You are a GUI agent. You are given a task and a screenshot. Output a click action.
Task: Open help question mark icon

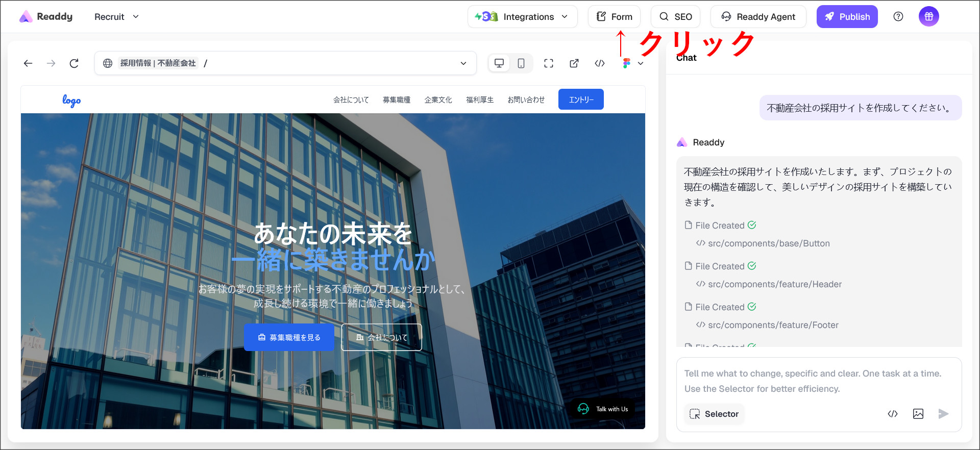(898, 17)
